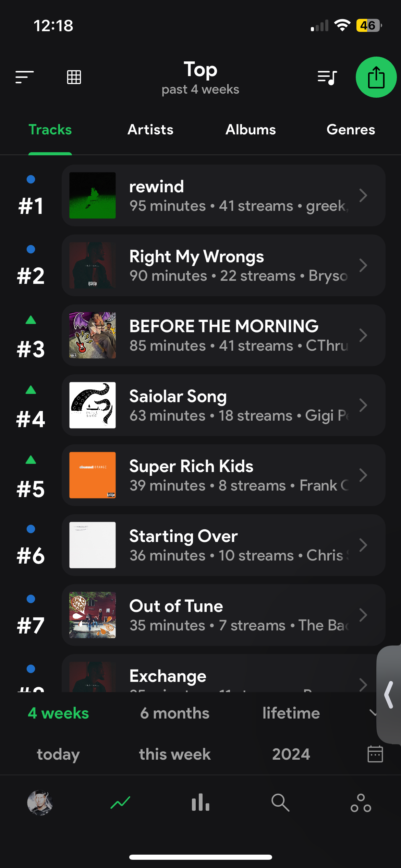Image resolution: width=401 pixels, height=868 pixels.
Task: Expand the time range chevron dropdown
Action: (373, 713)
